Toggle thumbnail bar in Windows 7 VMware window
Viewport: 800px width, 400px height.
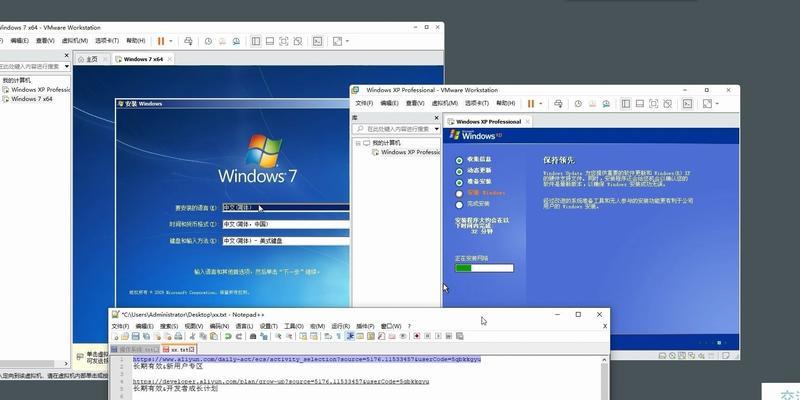click(x=270, y=41)
